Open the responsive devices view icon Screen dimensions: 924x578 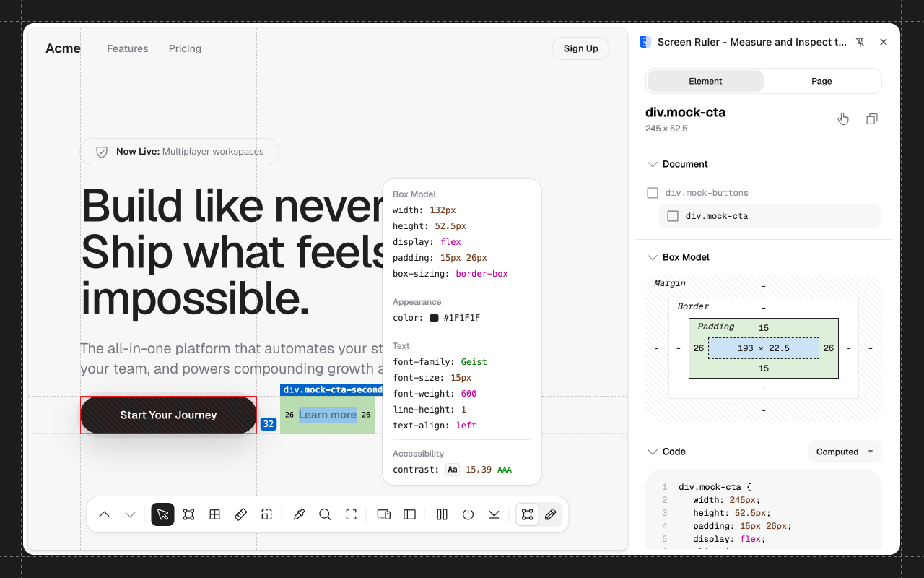[x=384, y=514]
